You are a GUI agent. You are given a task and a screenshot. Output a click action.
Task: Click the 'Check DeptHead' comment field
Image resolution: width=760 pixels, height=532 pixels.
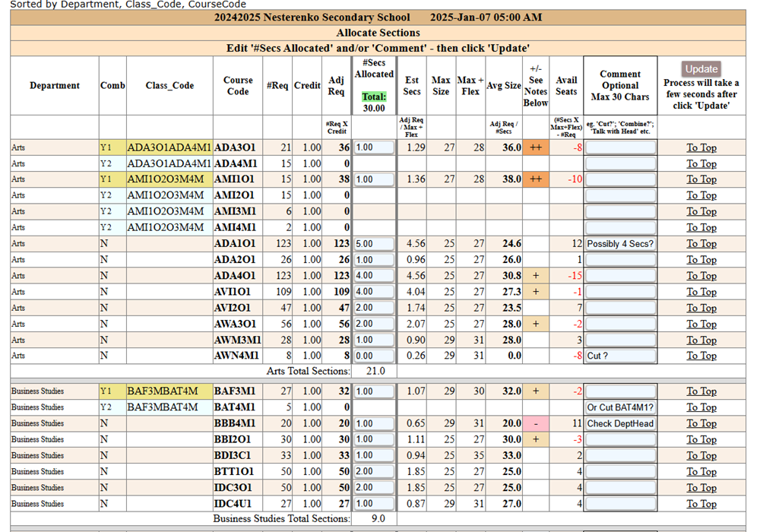(620, 424)
